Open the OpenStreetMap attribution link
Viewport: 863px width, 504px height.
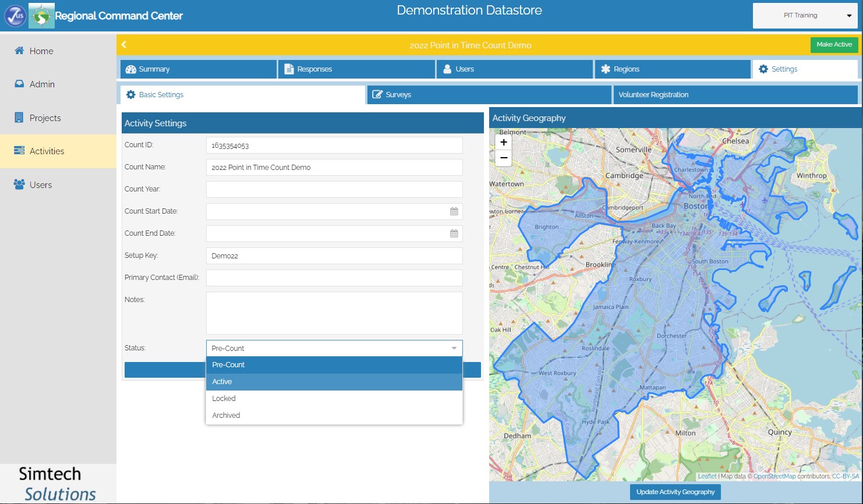tap(774, 476)
